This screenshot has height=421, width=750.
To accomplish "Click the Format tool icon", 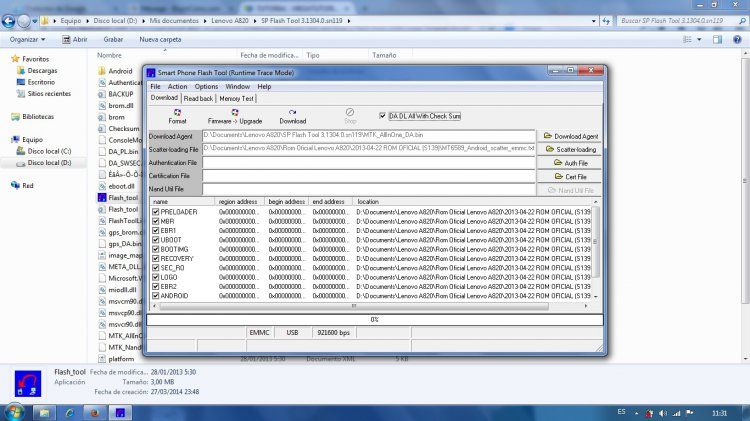I will (177, 116).
